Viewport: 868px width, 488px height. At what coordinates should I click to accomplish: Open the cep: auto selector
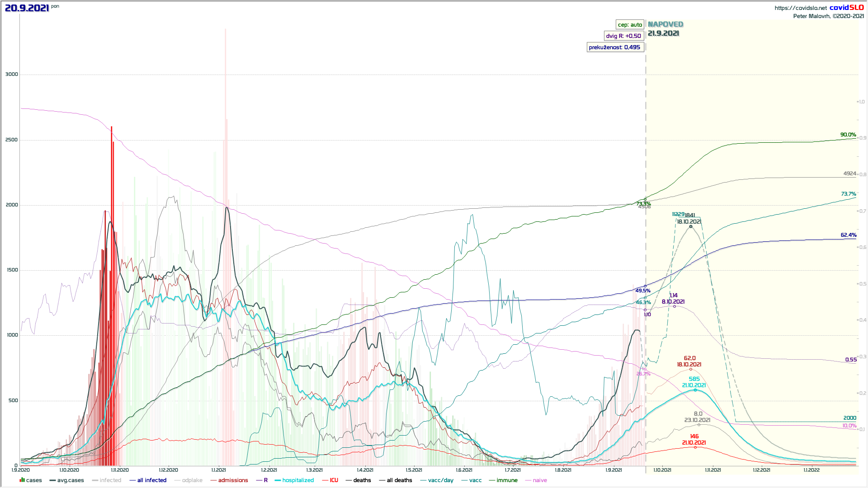click(x=630, y=25)
